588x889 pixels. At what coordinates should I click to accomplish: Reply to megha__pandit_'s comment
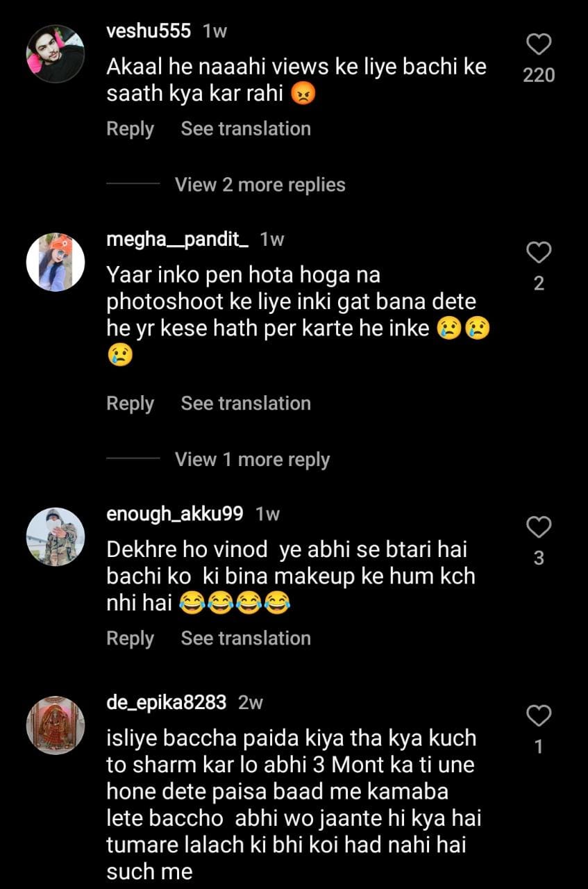(130, 404)
